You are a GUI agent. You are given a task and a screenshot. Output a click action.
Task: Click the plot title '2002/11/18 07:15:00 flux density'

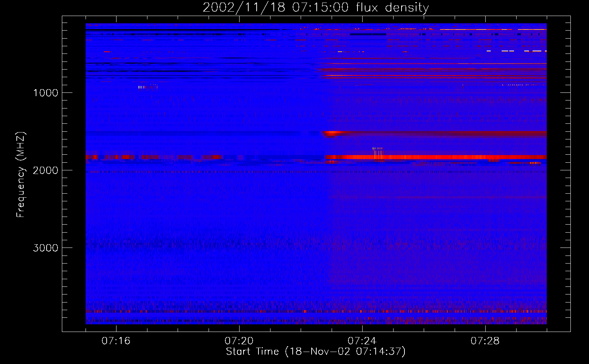pos(316,8)
